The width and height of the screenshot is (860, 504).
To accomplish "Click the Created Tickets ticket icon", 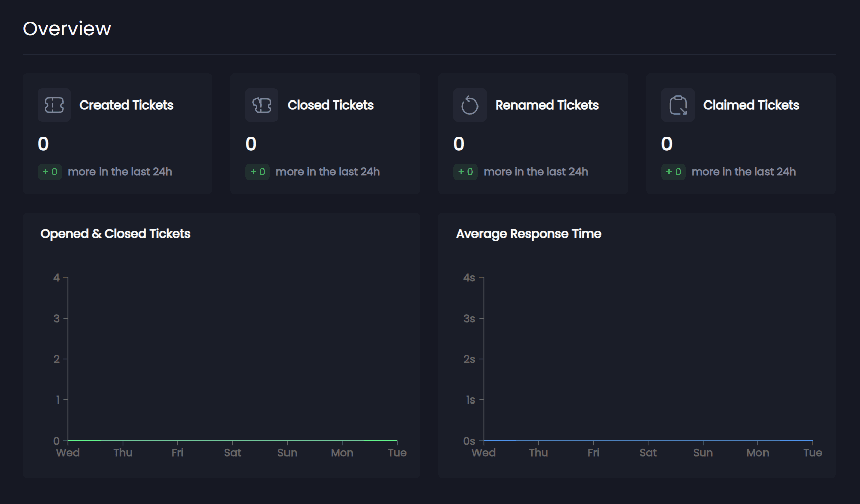I will click(x=54, y=105).
